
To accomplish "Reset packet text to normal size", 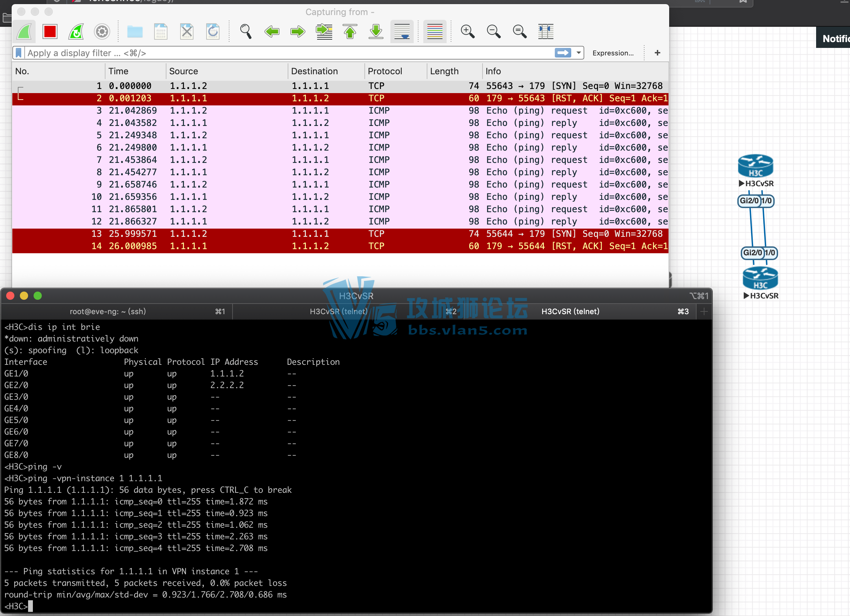I will point(520,31).
